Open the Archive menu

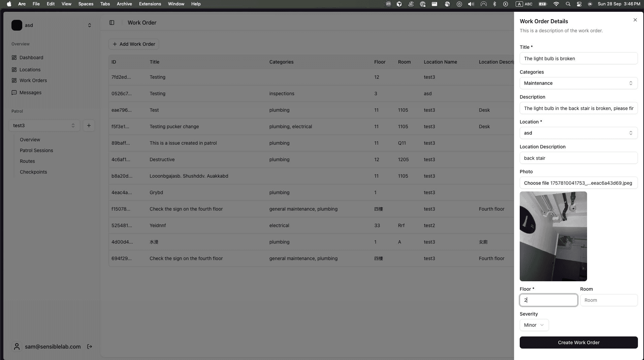click(x=124, y=4)
